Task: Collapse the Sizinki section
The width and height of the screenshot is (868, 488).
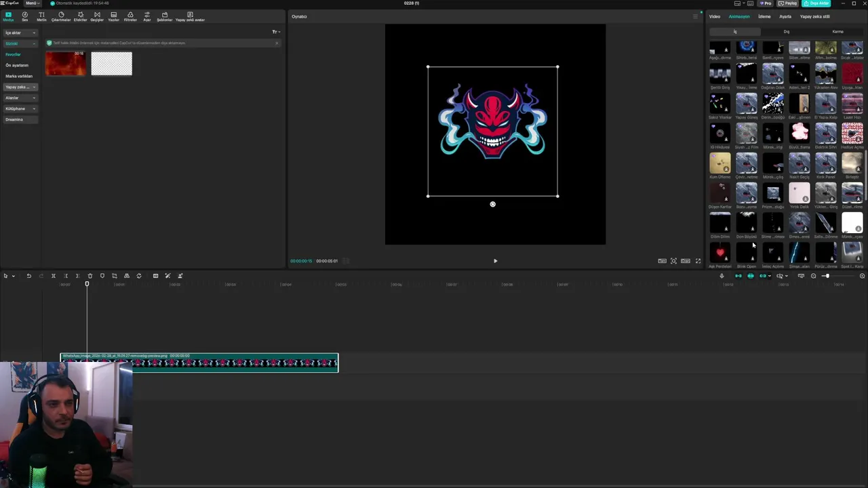Action: [x=21, y=43]
